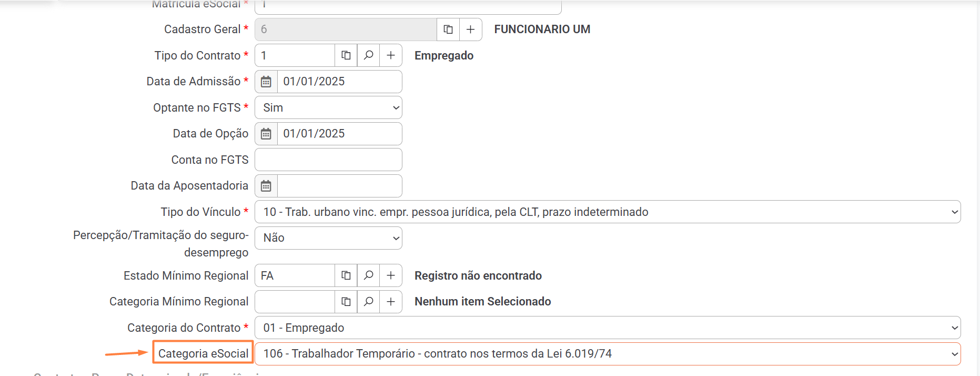The height and width of the screenshot is (376, 980).
Task: Click copy icon next to Cadastro Geral
Action: [448, 29]
